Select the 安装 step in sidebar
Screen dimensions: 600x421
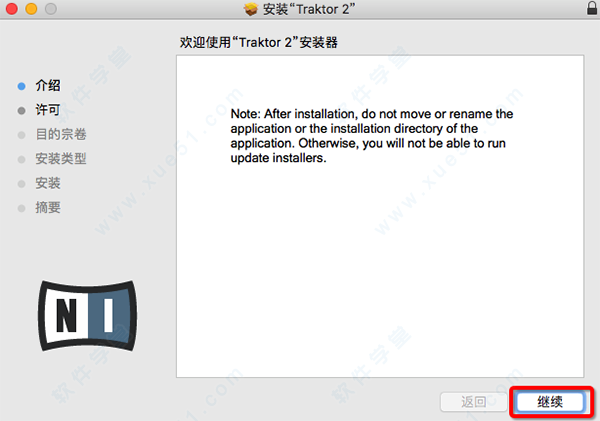pos(48,183)
